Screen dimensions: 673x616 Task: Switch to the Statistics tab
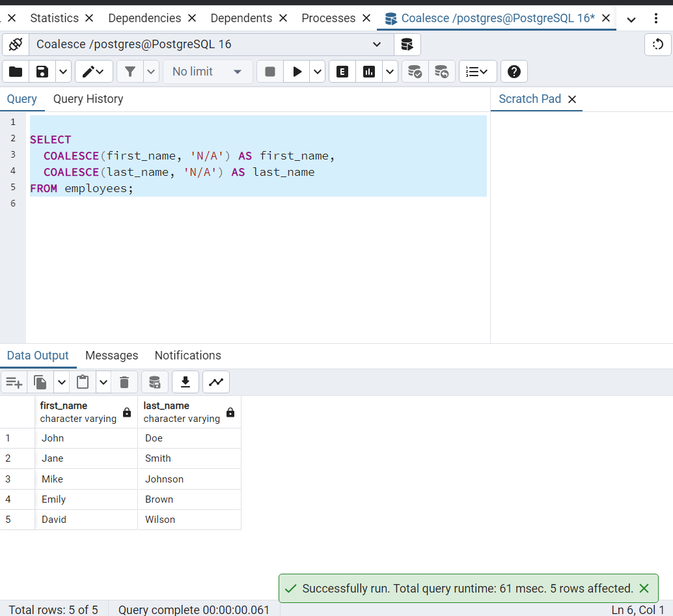click(55, 18)
